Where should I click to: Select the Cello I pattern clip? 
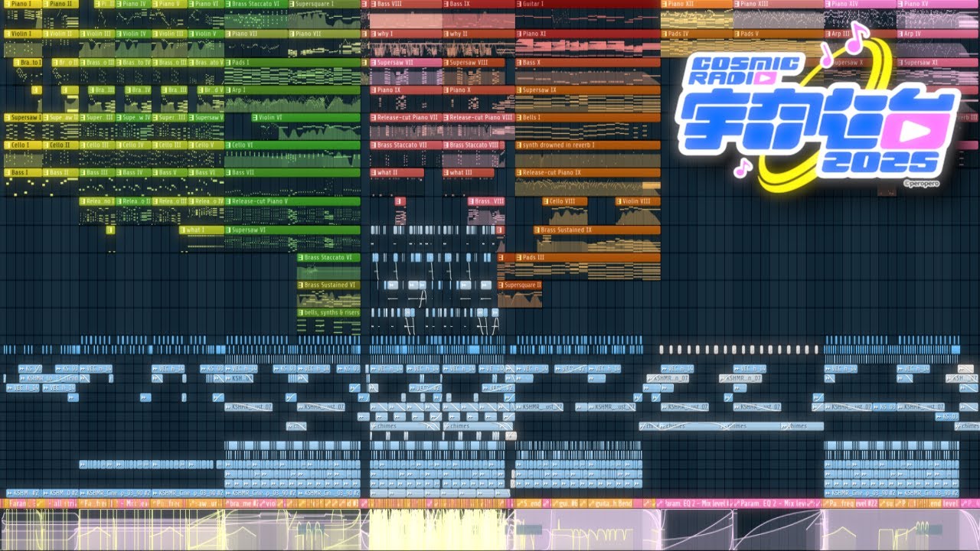(22, 145)
